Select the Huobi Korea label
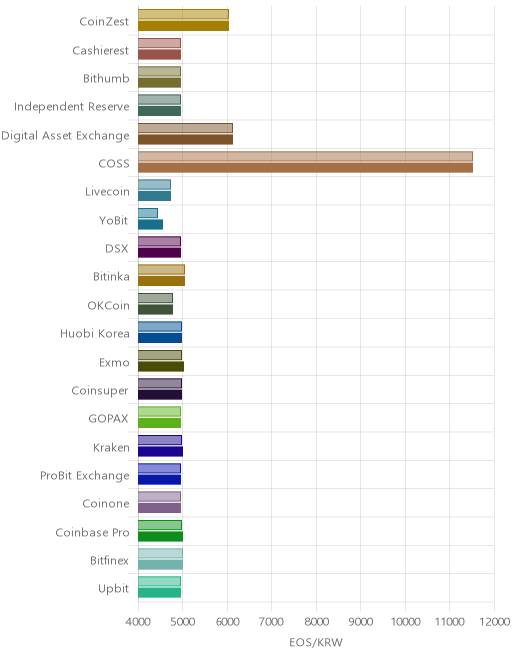The height and width of the screenshot is (660, 512). pos(95,334)
